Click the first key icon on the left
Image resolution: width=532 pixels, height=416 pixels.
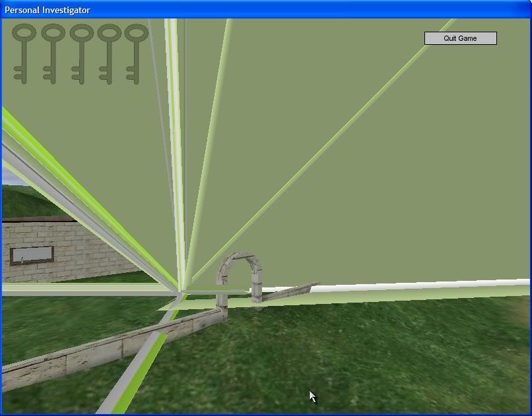tap(24, 53)
